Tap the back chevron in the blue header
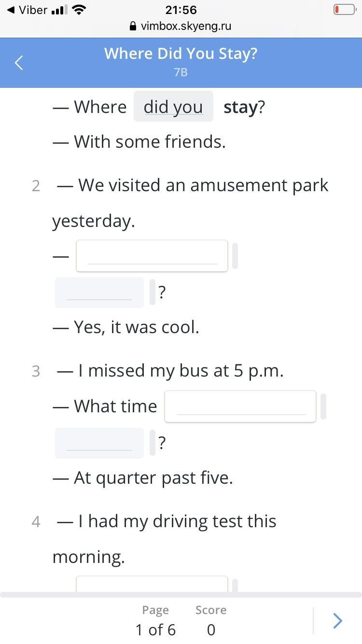 pyautogui.click(x=19, y=62)
